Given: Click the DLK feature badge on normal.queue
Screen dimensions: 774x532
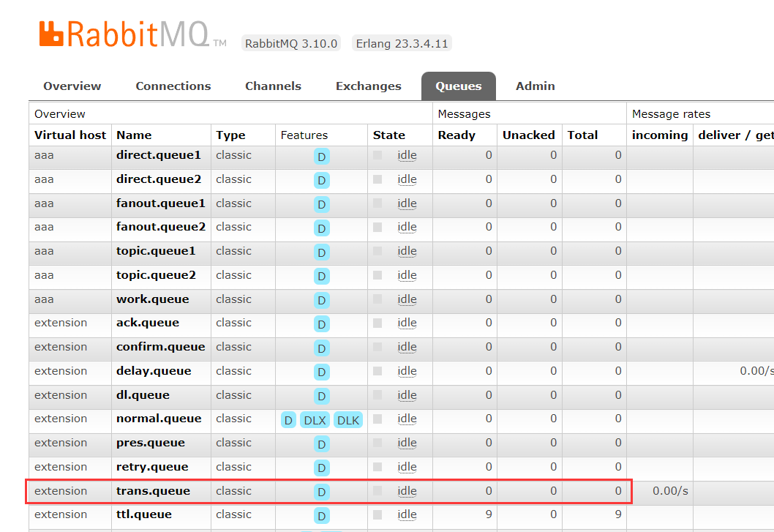Looking at the screenshot, I should pyautogui.click(x=348, y=420).
